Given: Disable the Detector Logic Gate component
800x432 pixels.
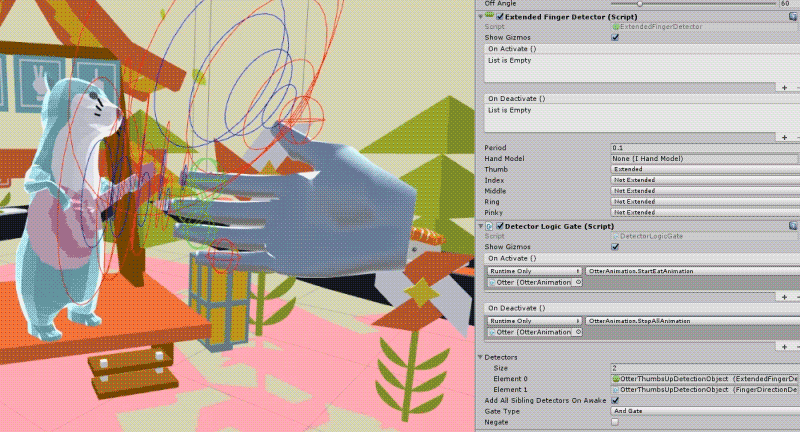Looking at the screenshot, I should tap(500, 226).
